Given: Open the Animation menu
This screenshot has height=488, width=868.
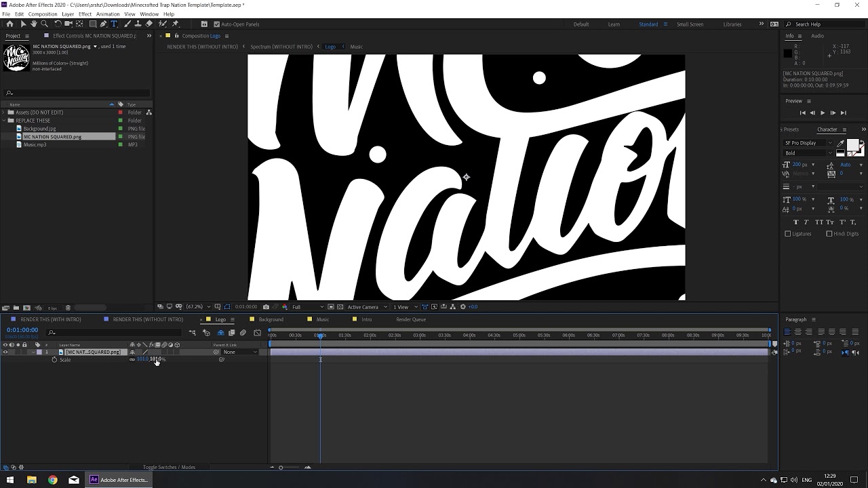Looking at the screenshot, I should pos(108,14).
